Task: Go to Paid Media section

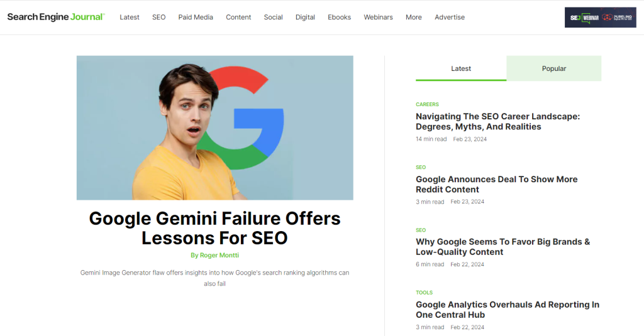Action: point(196,17)
